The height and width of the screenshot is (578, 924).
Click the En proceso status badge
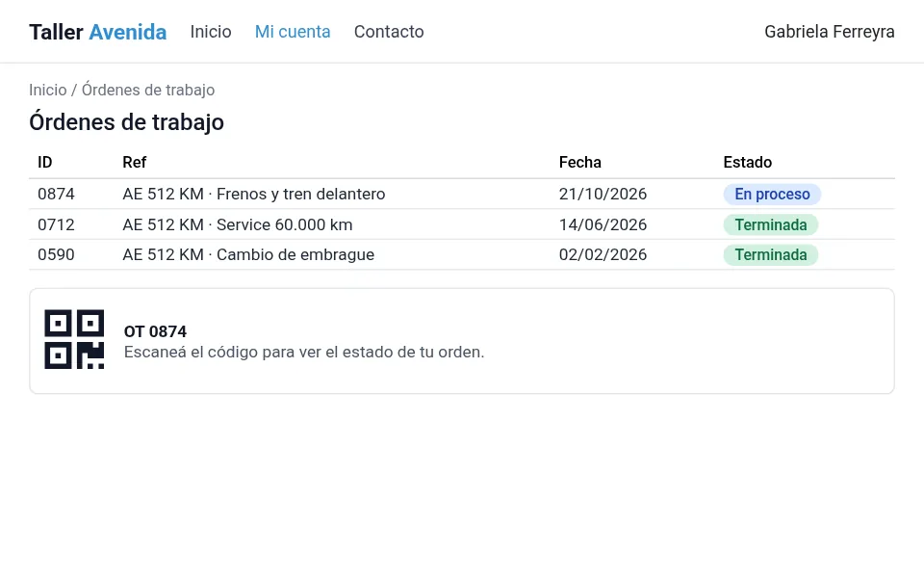coord(772,194)
